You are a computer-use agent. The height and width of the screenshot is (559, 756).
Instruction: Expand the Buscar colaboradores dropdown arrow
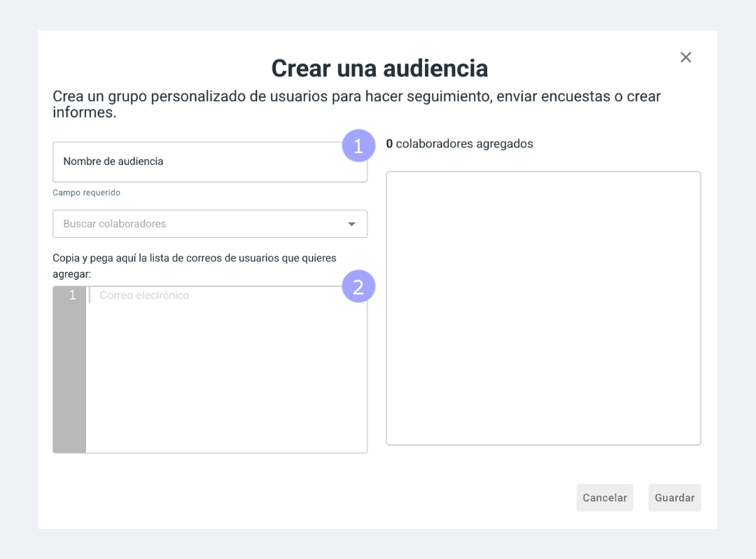pyautogui.click(x=351, y=224)
